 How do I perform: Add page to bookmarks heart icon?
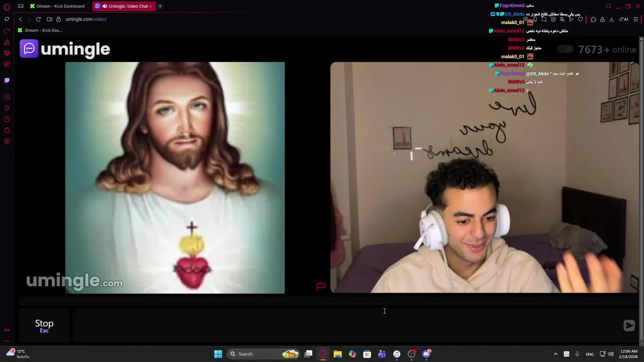point(580,19)
